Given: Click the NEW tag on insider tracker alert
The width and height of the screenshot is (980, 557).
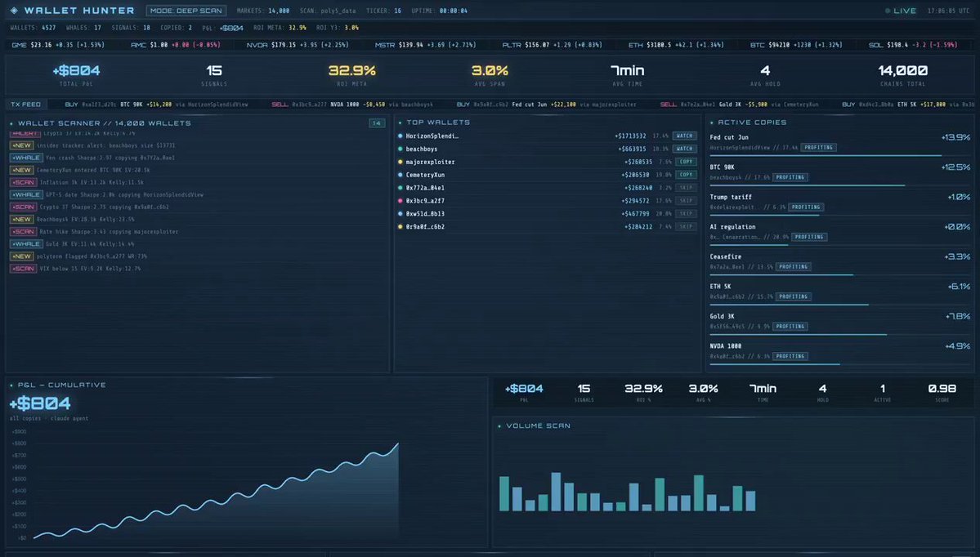Looking at the screenshot, I should [x=21, y=145].
